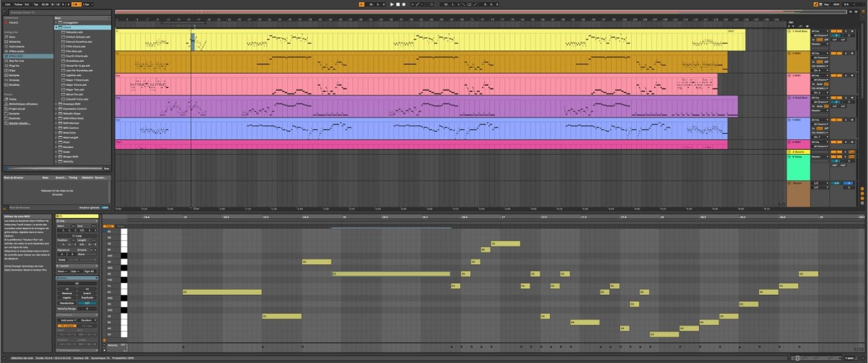Fold track 2 MIDI with its arrow
The image size is (868, 363).
coord(789,53)
